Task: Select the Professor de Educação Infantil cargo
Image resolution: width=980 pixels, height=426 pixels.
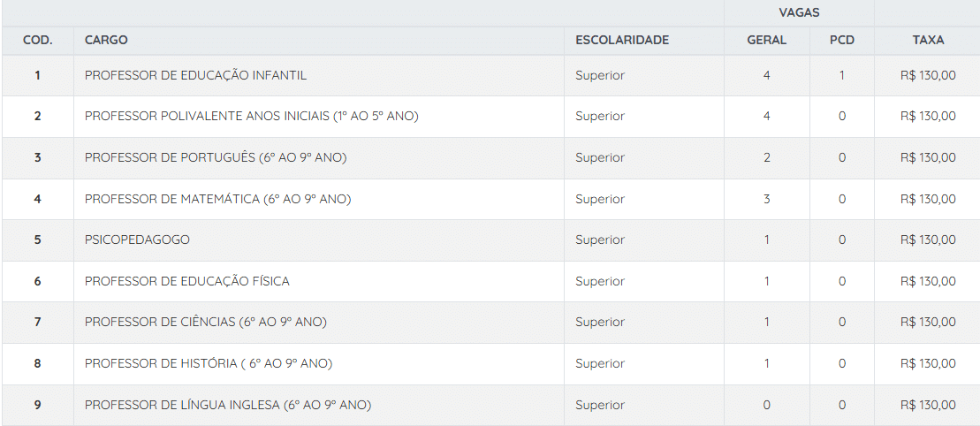Action: (x=195, y=75)
